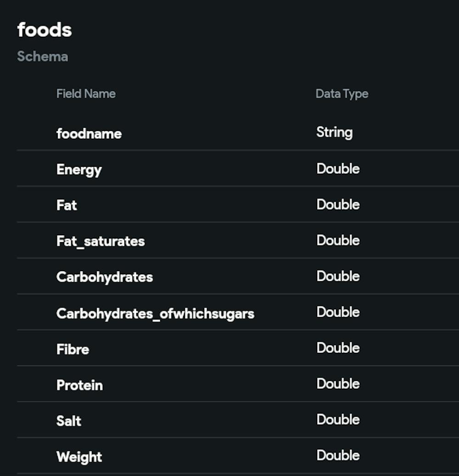Choose the Fat_saturates field

101,241
